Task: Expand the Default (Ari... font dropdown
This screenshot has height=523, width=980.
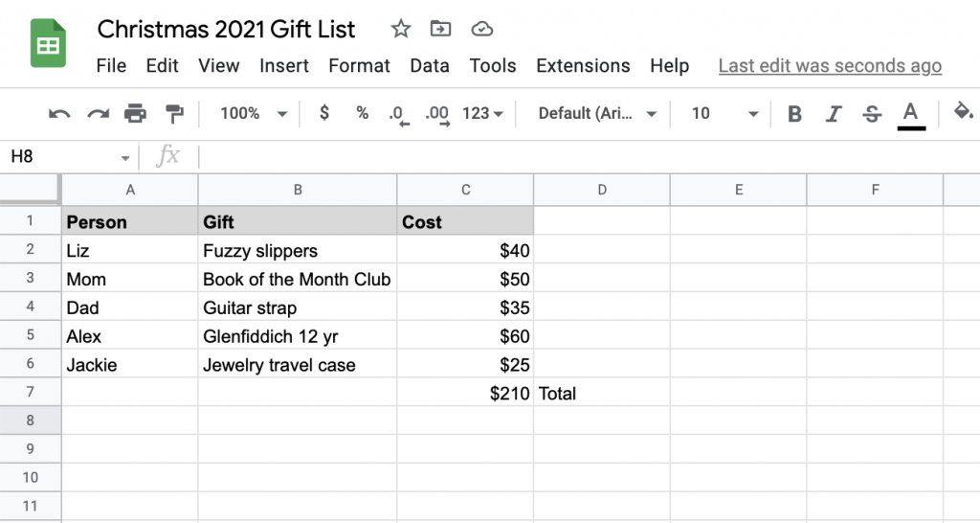Action: tap(597, 113)
